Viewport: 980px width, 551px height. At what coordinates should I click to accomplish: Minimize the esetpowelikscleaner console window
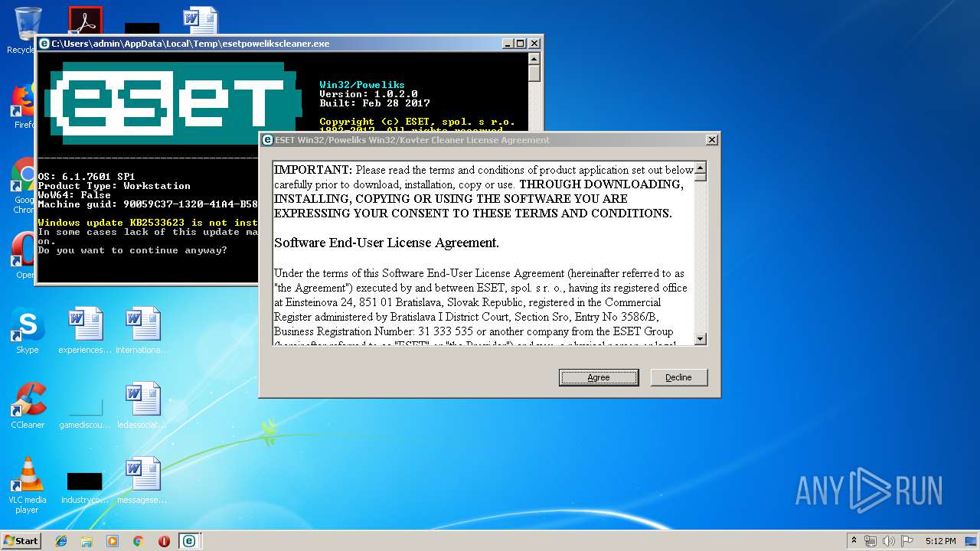(507, 44)
